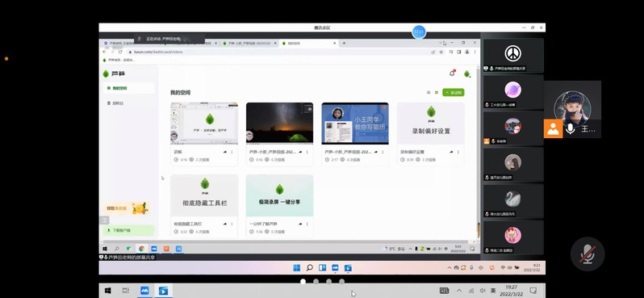The height and width of the screenshot is (298, 644).
Task: Open more options for 一分钟了解芦笋
Action: click(x=307, y=224)
